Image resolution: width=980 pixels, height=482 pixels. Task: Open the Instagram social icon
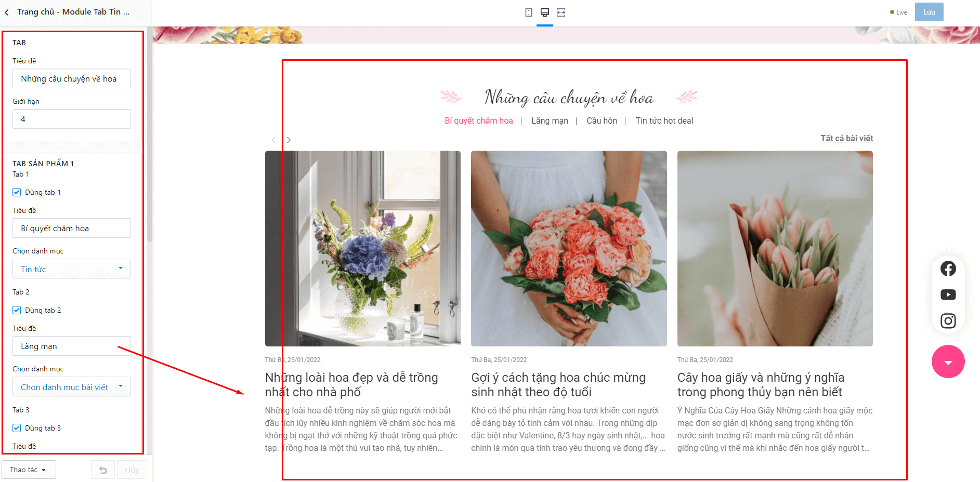click(x=948, y=321)
